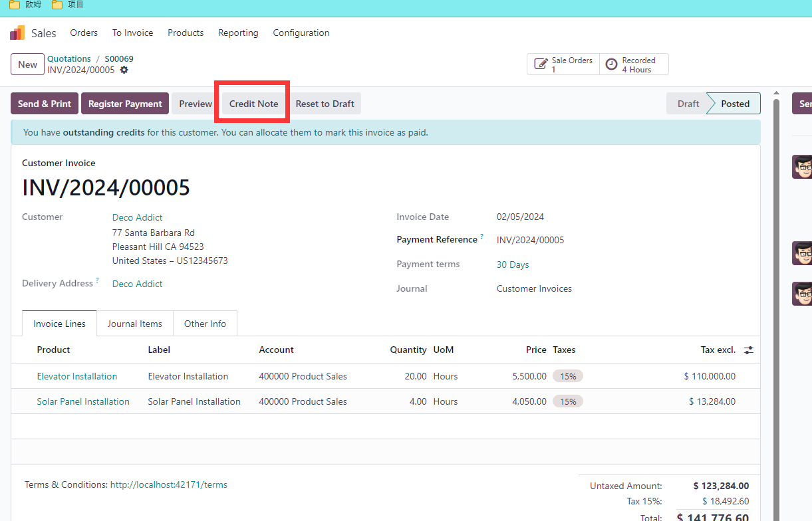
Task: Click the Sale Orders 1 stat button
Action: pyautogui.click(x=563, y=64)
